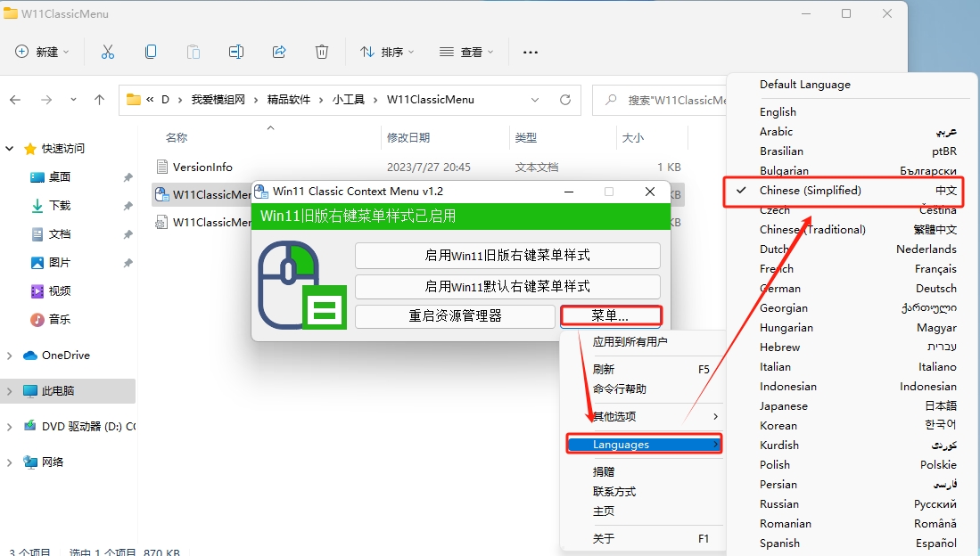Select OneDrive in the navigation pane
980x556 pixels.
66,356
